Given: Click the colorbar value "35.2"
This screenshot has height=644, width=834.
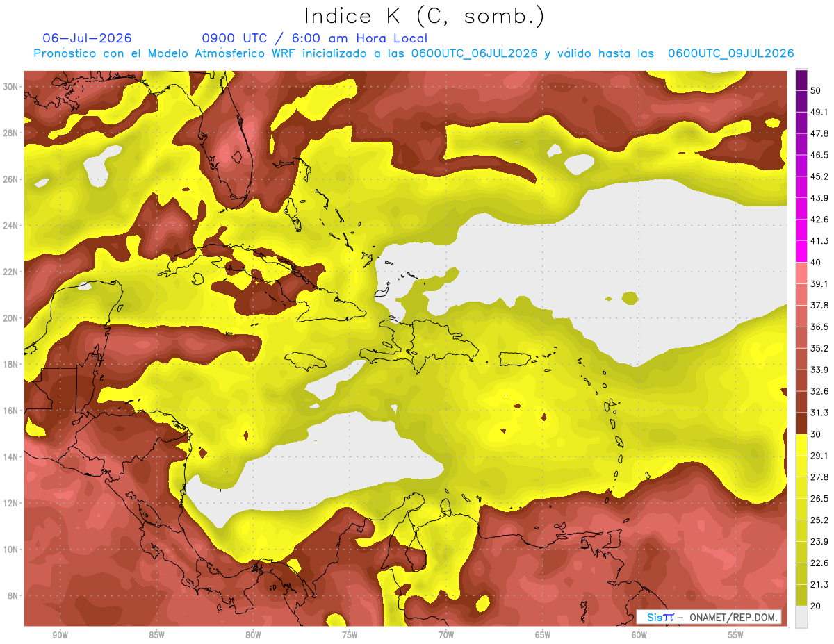Looking at the screenshot, I should coord(819,349).
